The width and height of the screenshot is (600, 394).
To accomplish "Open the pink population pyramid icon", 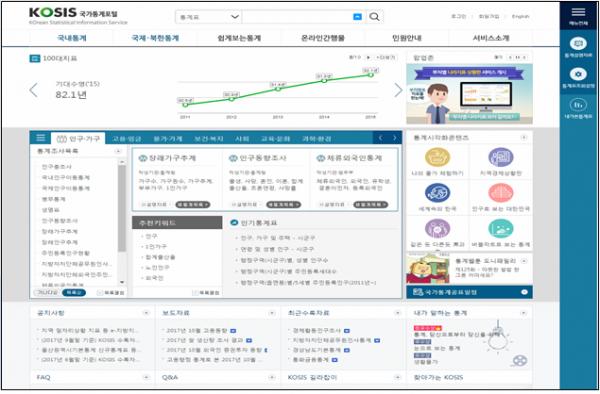I will pos(501,193).
